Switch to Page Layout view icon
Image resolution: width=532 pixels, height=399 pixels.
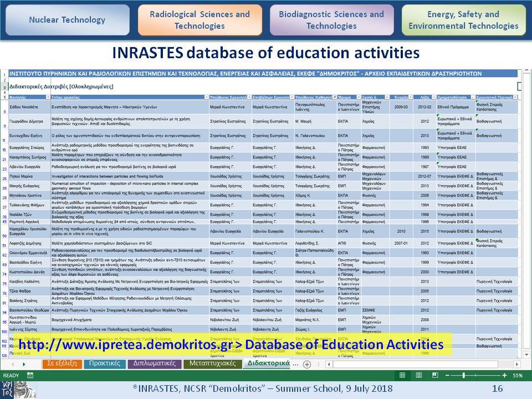pyautogui.click(x=419, y=375)
